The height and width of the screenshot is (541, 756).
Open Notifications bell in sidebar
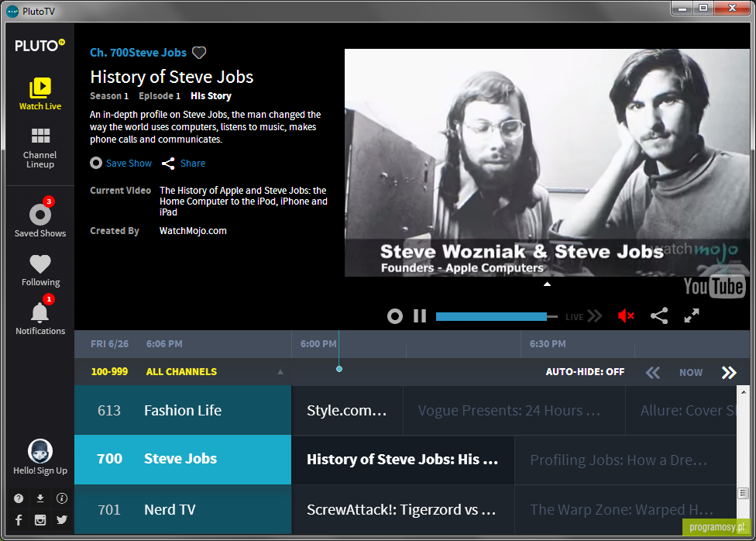click(40, 315)
